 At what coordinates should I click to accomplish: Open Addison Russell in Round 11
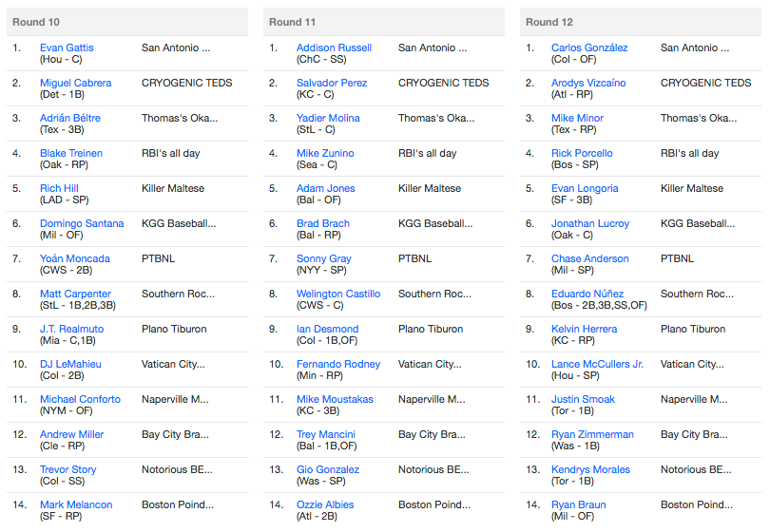click(x=334, y=47)
